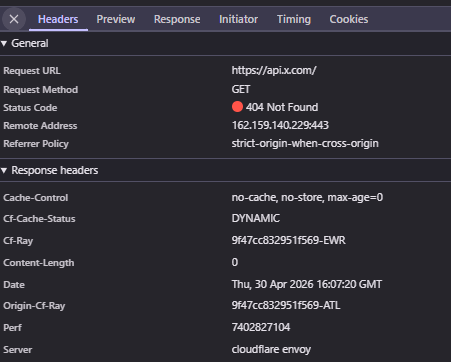
Task: Select remote address 162.159.140.229:443
Action: (x=280, y=125)
